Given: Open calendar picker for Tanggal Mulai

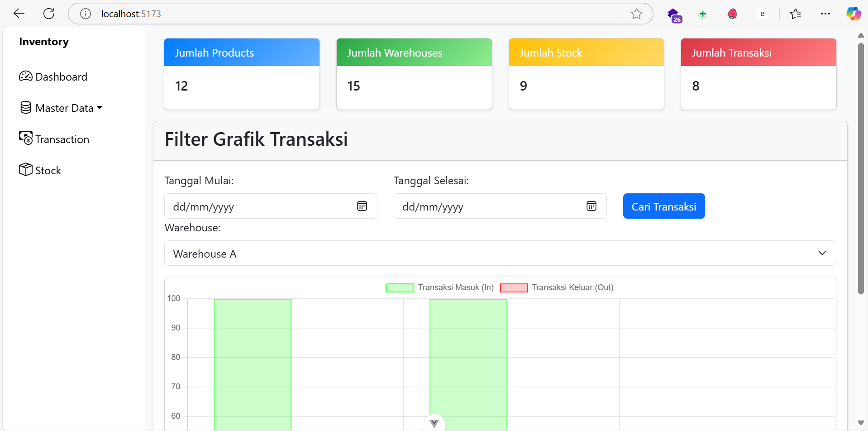Looking at the screenshot, I should coord(362,206).
